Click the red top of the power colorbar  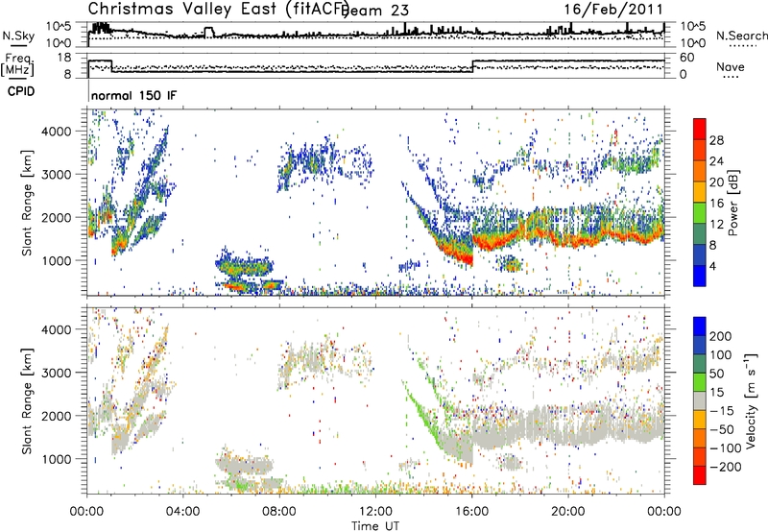pos(700,130)
